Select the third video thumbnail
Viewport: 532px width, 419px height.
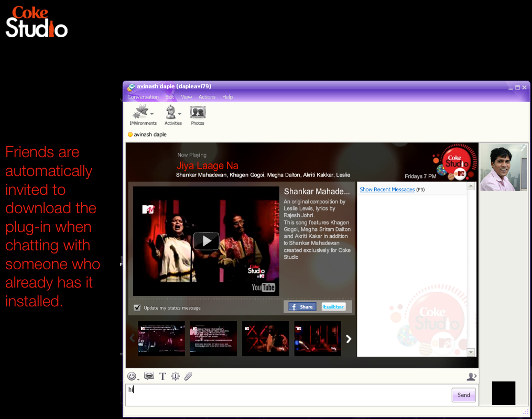pos(265,338)
